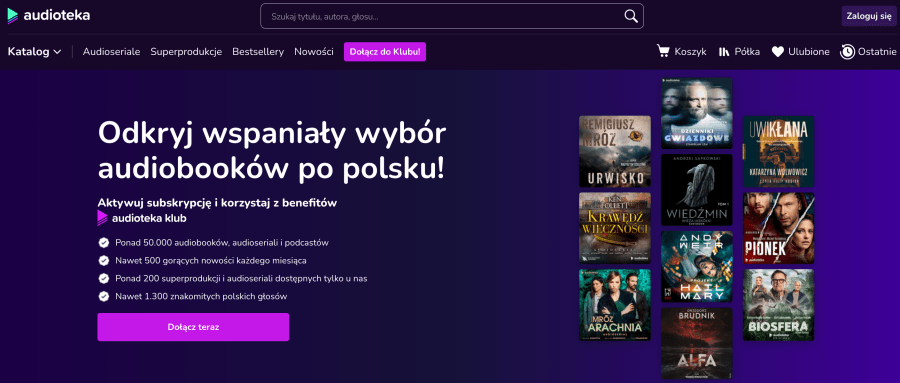Expand the Katalog dropdown
900x383 pixels.
coord(34,52)
